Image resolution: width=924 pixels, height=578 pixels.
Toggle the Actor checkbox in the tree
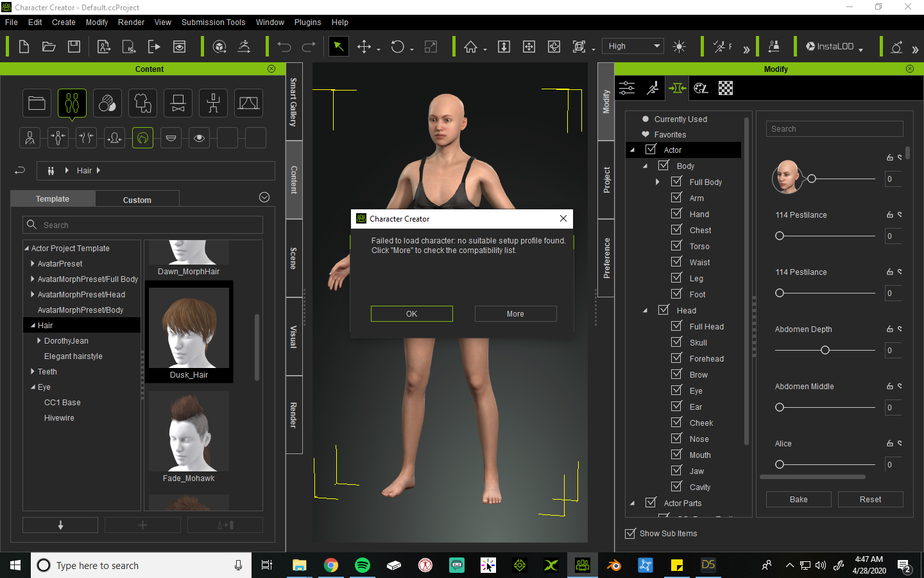pyautogui.click(x=651, y=150)
